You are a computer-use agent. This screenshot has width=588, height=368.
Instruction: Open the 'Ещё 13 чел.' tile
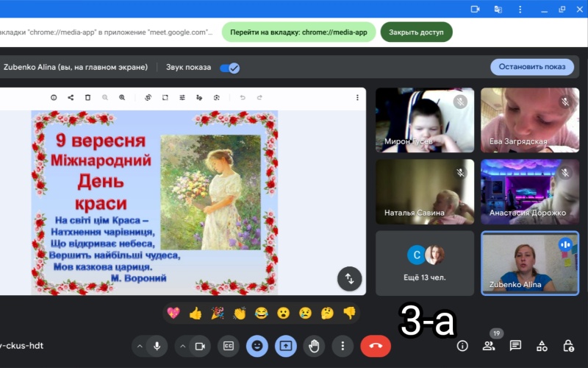pos(425,263)
